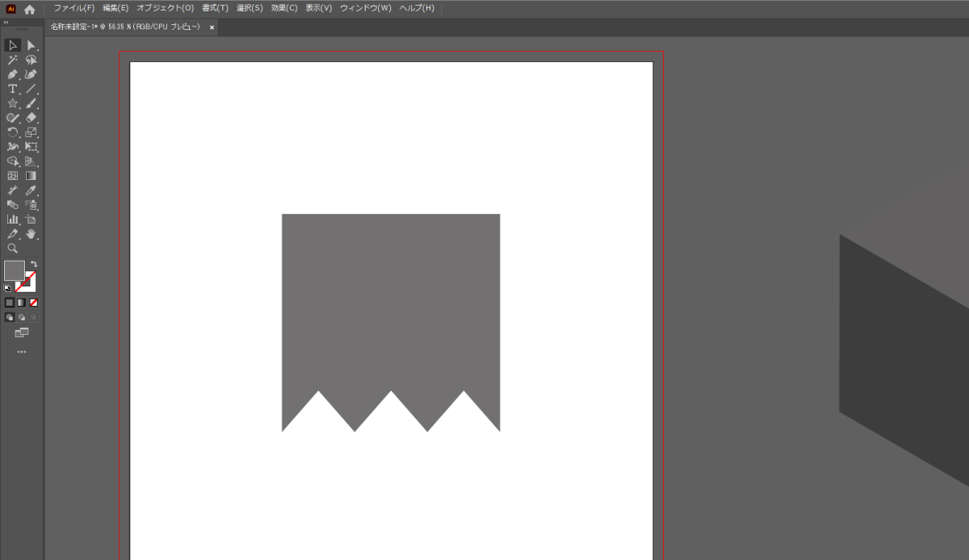Viewport: 969px width, 560px height.
Task: Open the 編集(E) menu
Action: click(115, 8)
